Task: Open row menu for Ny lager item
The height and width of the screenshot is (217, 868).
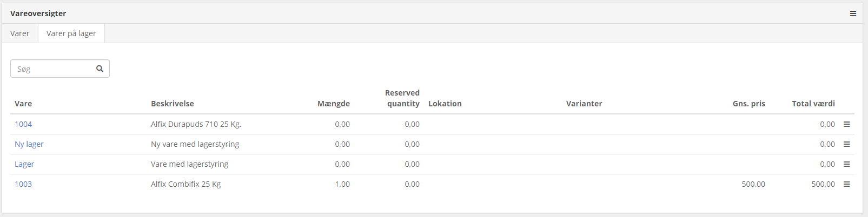Action: [x=847, y=144]
